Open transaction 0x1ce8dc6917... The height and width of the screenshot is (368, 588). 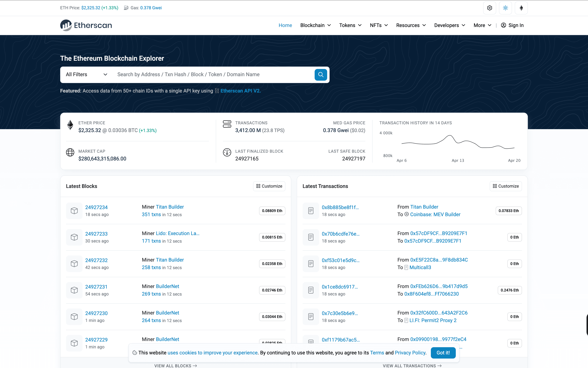[340, 287]
